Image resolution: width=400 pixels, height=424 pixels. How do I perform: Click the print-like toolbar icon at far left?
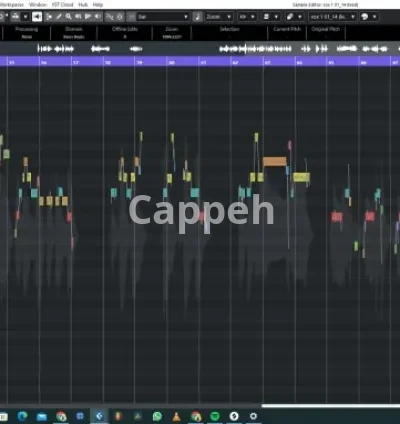coord(15,16)
